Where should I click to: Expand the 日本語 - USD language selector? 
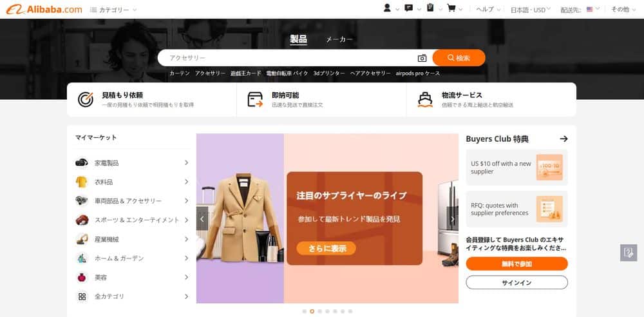tap(530, 10)
